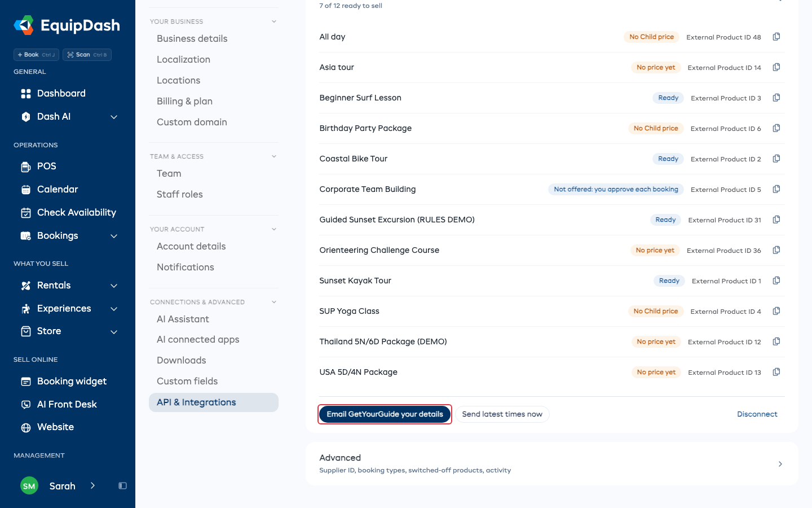
Task: Click Email GetYourGuide your details button
Action: (385, 414)
